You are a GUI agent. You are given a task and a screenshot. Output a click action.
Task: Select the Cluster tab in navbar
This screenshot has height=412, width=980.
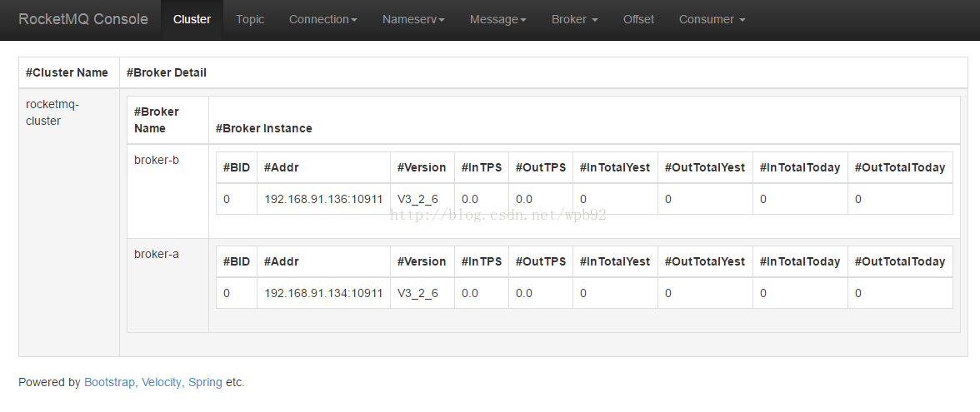pyautogui.click(x=192, y=19)
